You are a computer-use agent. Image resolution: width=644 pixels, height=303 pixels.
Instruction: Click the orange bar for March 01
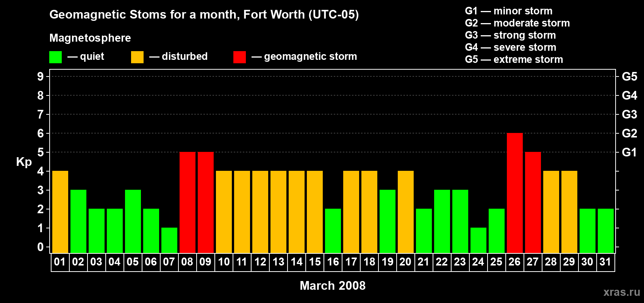point(60,212)
